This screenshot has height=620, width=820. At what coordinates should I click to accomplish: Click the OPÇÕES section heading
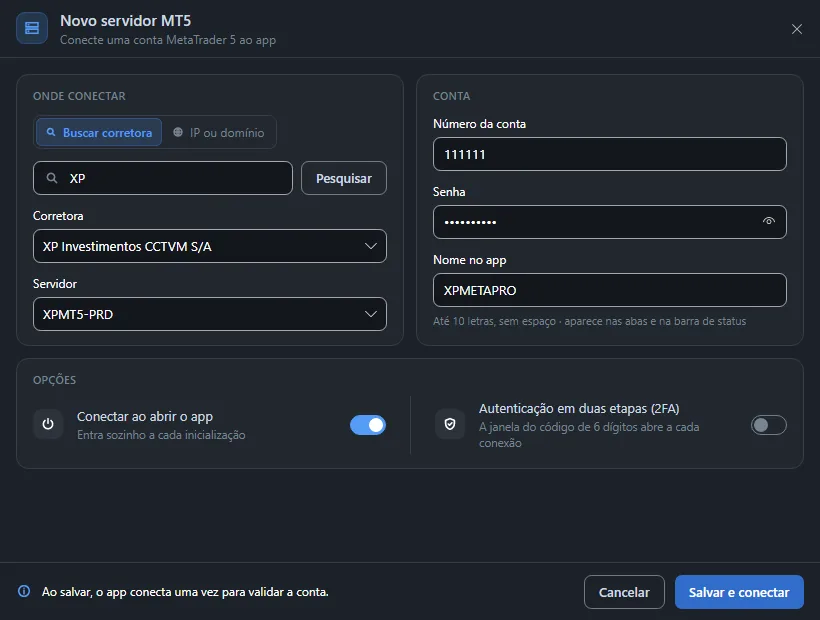[54, 380]
